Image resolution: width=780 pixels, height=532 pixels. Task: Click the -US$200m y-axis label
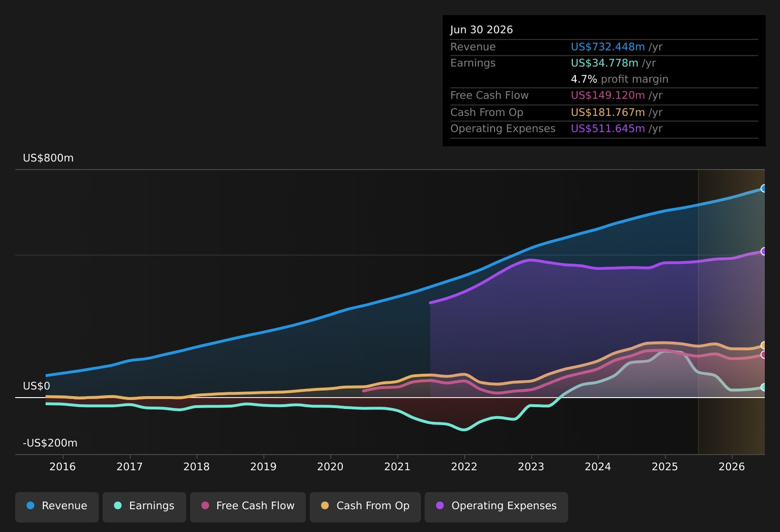50,443
